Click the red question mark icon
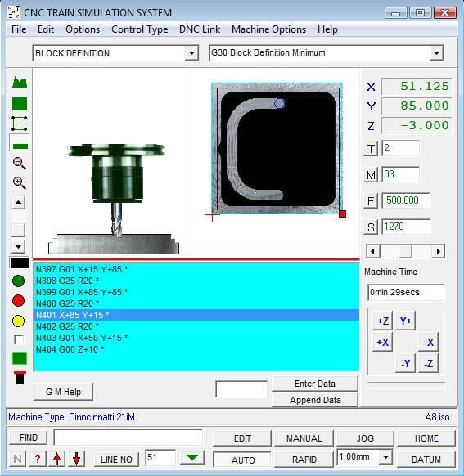The width and height of the screenshot is (464, 476). coord(38,458)
